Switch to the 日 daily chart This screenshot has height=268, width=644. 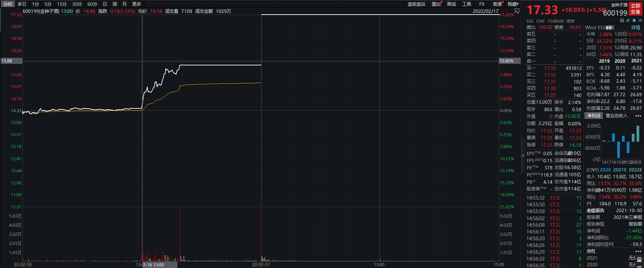coord(105,4)
